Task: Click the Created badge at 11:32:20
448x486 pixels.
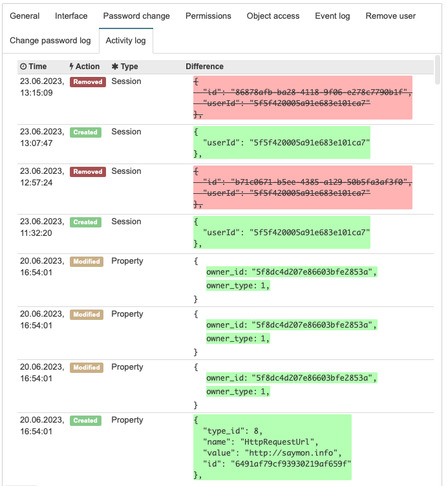Action: coord(85,222)
